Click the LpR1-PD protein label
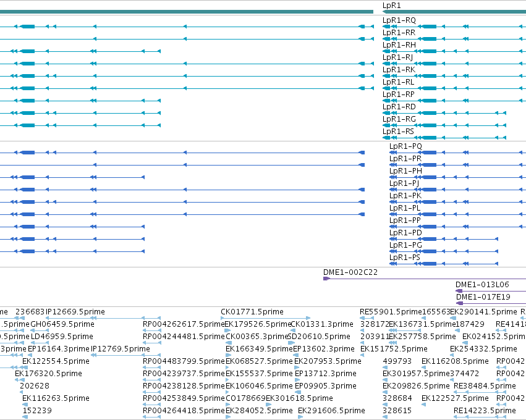This screenshot has width=526, height=420. coord(405,233)
